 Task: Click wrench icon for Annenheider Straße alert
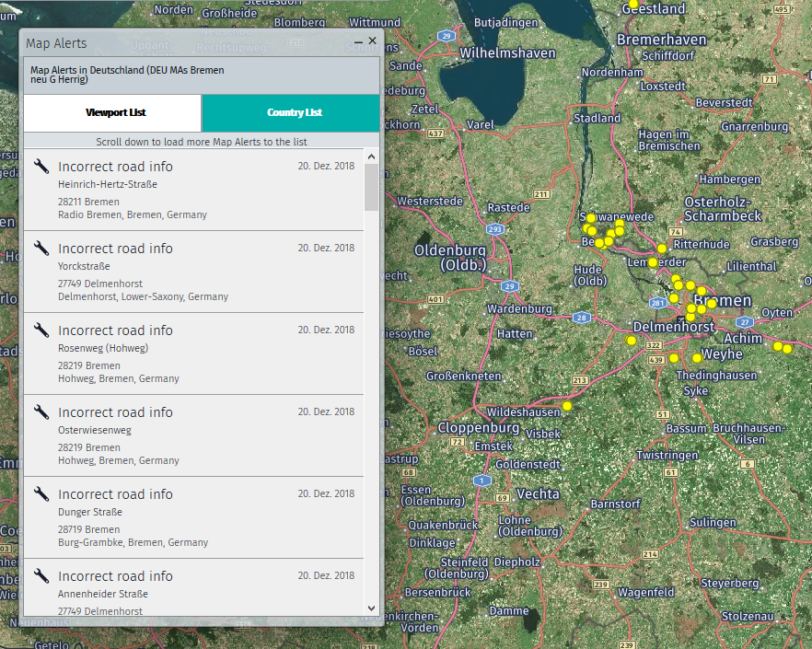[41, 575]
